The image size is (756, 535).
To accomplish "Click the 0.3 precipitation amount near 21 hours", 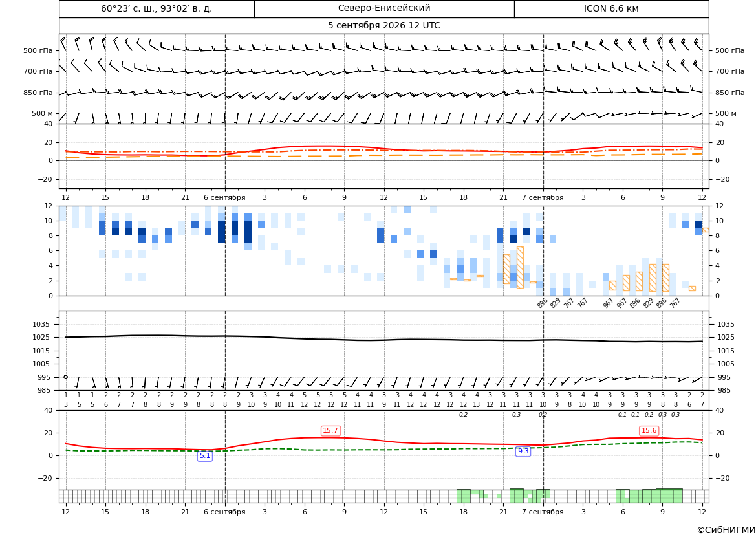I will pyautogui.click(x=516, y=415).
